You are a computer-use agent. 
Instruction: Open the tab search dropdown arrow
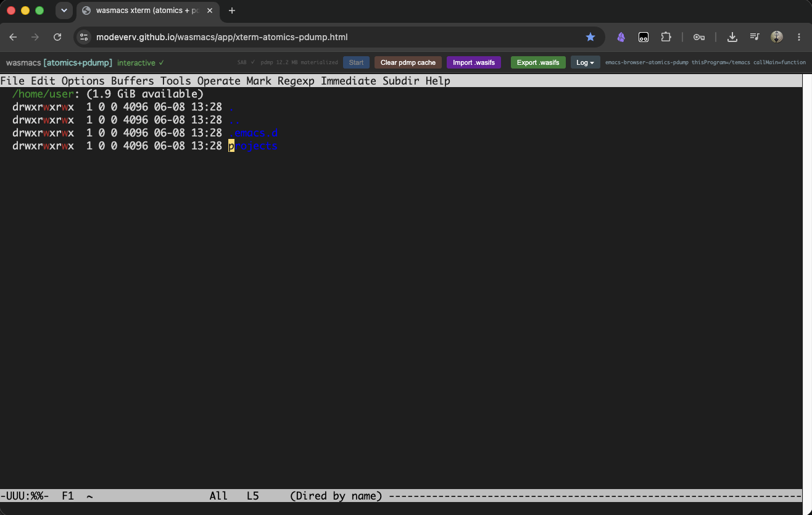64,10
